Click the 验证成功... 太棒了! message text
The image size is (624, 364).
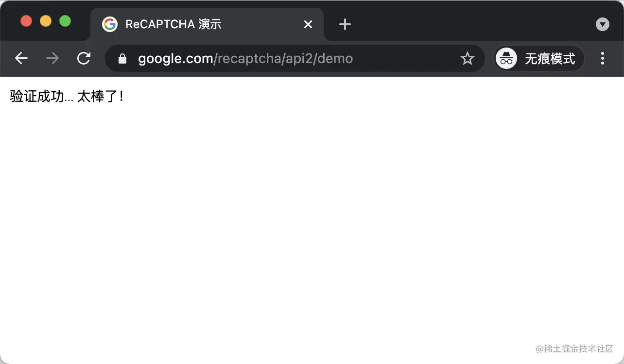coord(67,96)
